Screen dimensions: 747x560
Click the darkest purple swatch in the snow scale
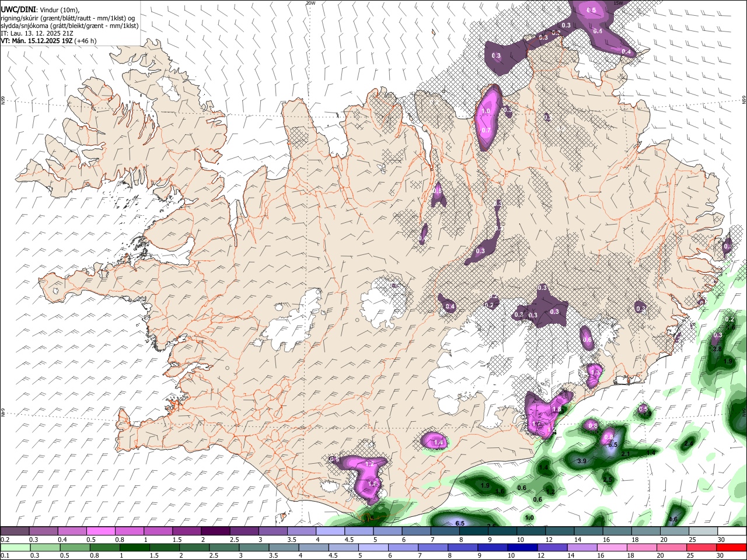(215, 530)
